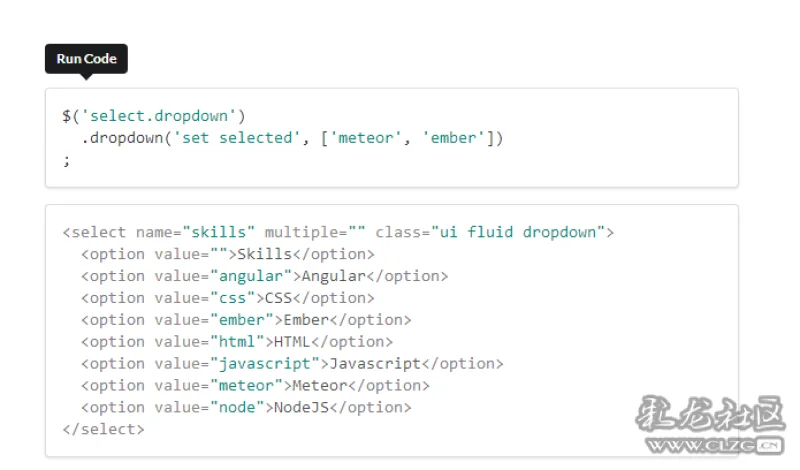Click the Meteor option line
This screenshot has height=470, width=800.
coord(255,386)
